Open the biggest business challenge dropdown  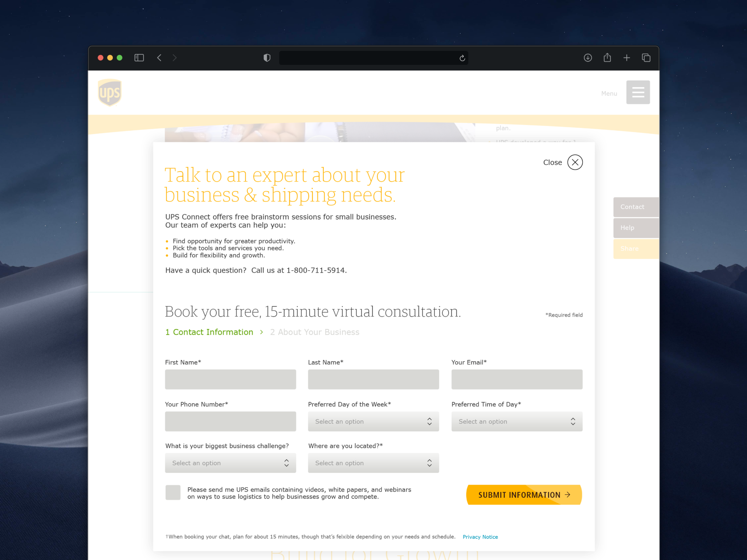point(230,463)
